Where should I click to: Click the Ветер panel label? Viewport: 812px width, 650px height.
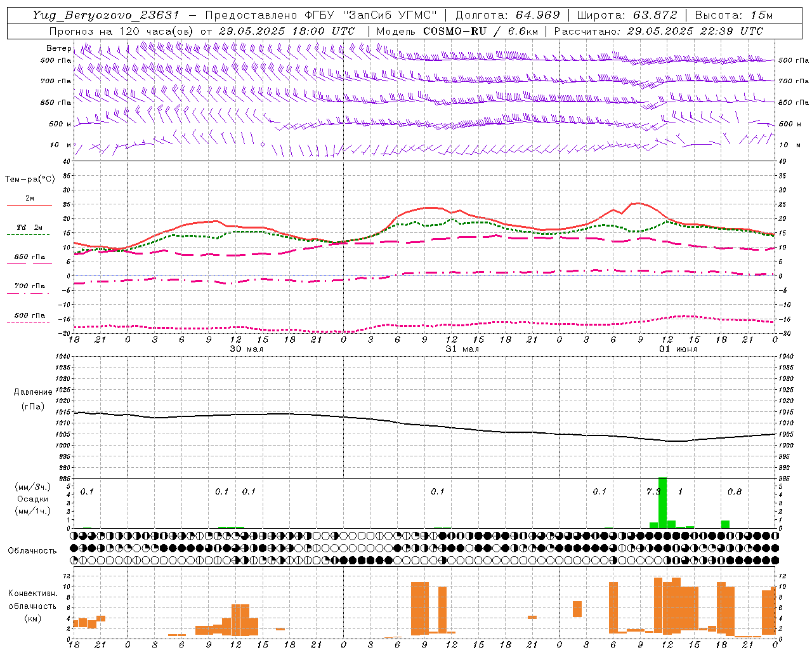point(58,48)
